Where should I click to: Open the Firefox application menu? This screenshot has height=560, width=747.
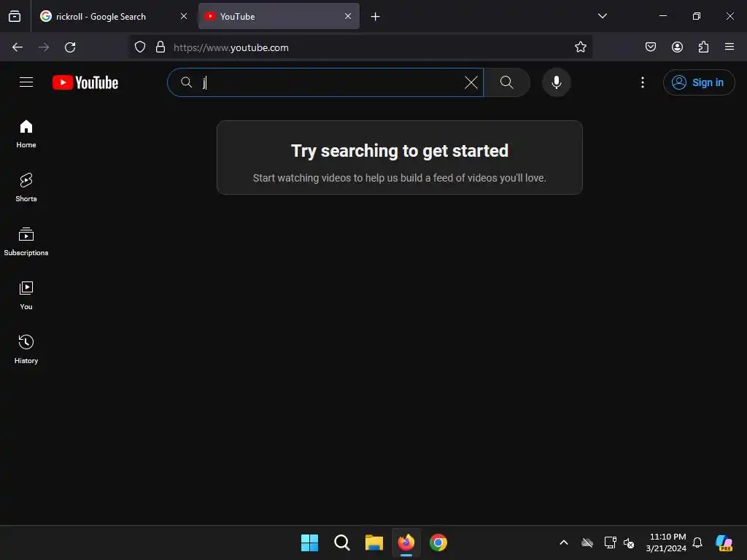point(729,47)
